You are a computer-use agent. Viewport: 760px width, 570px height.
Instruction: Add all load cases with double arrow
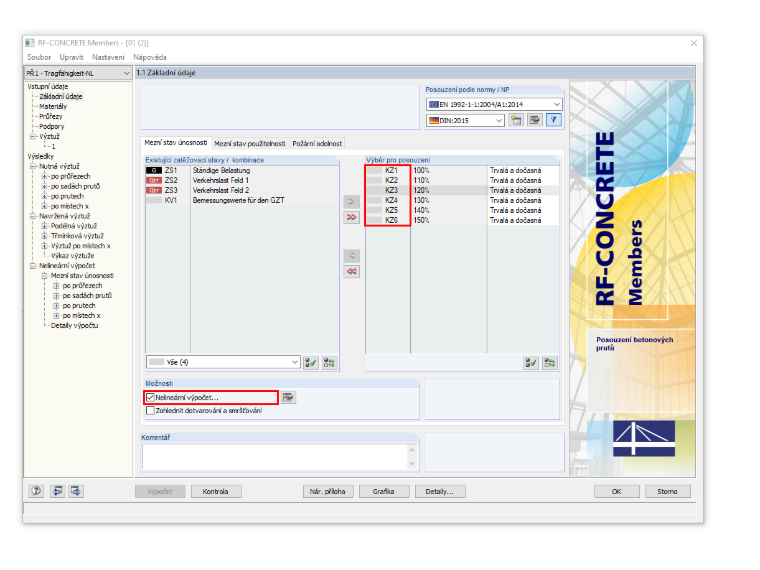tap(351, 217)
